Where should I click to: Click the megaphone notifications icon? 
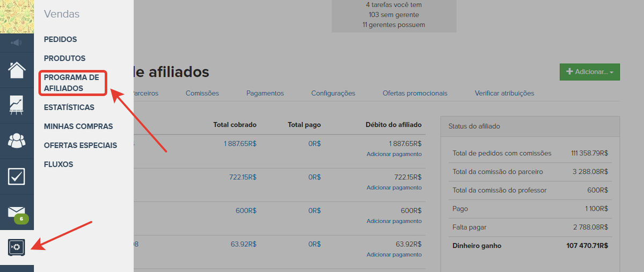click(17, 42)
